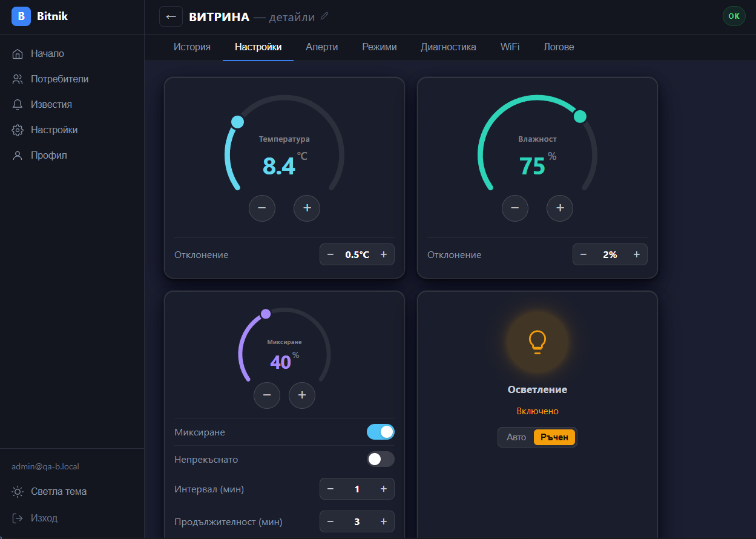This screenshot has width=756, height=539.
Task: Go to Профил page
Action: point(72,156)
